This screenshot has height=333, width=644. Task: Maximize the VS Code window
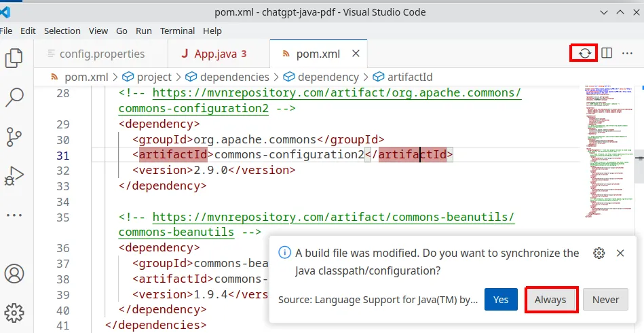[620, 12]
